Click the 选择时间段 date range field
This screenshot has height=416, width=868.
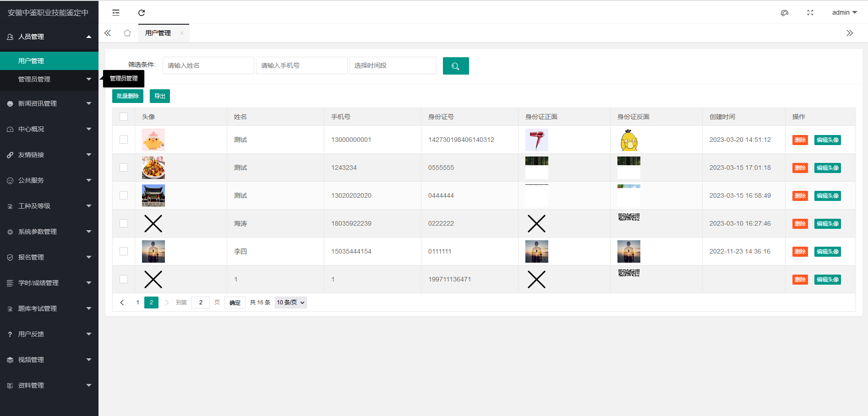(393, 65)
